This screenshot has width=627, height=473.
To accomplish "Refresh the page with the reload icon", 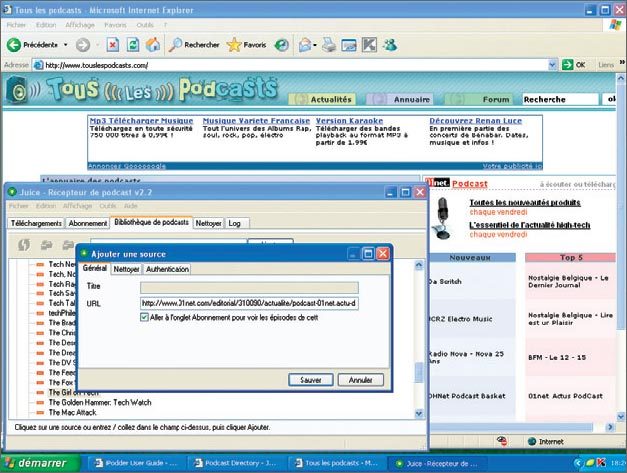I will tap(132, 45).
